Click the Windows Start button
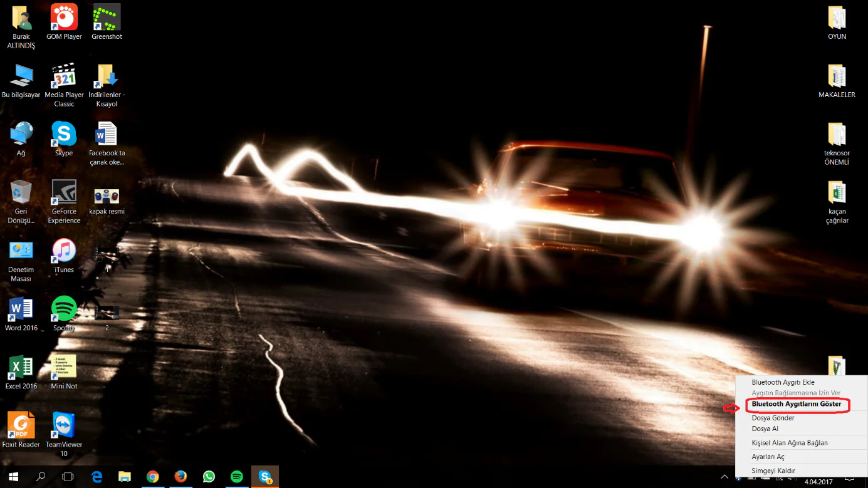This screenshot has width=868, height=488. pyautogui.click(x=13, y=477)
